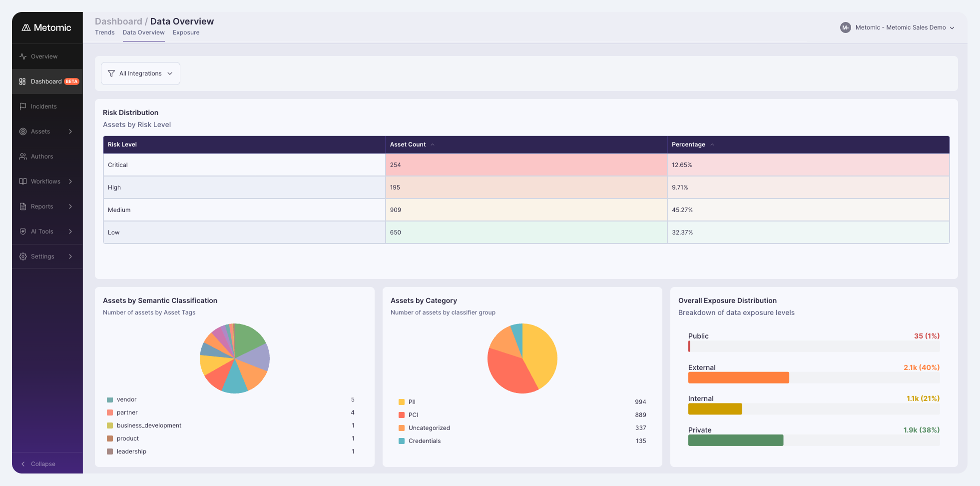This screenshot has height=486, width=980.
Task: Click the External exposure bar
Action: point(738,378)
